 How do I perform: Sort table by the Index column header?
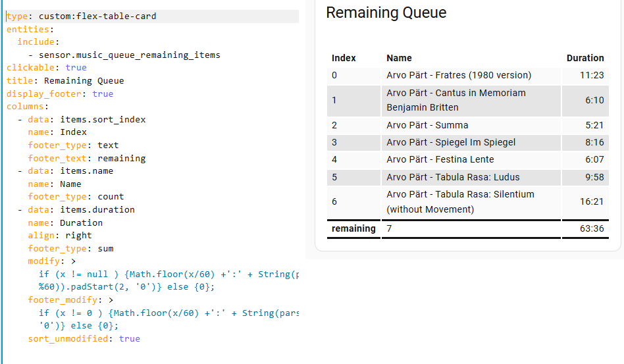pyautogui.click(x=344, y=58)
